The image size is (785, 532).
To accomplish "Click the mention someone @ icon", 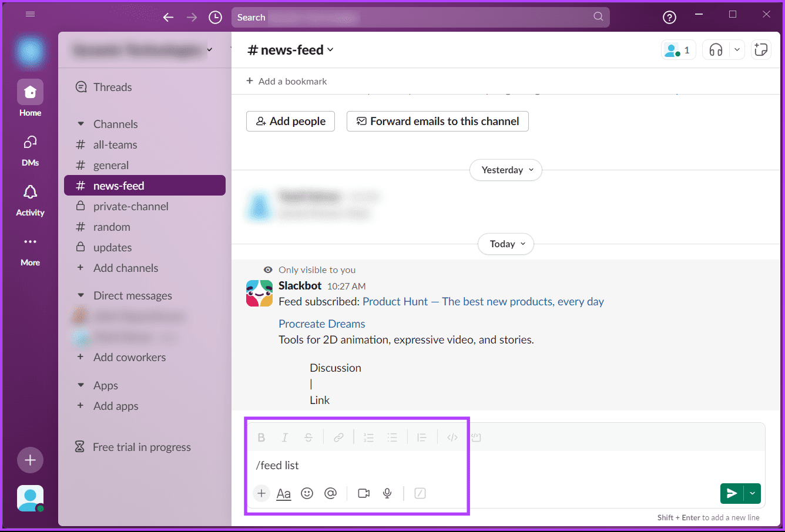I will point(331,493).
